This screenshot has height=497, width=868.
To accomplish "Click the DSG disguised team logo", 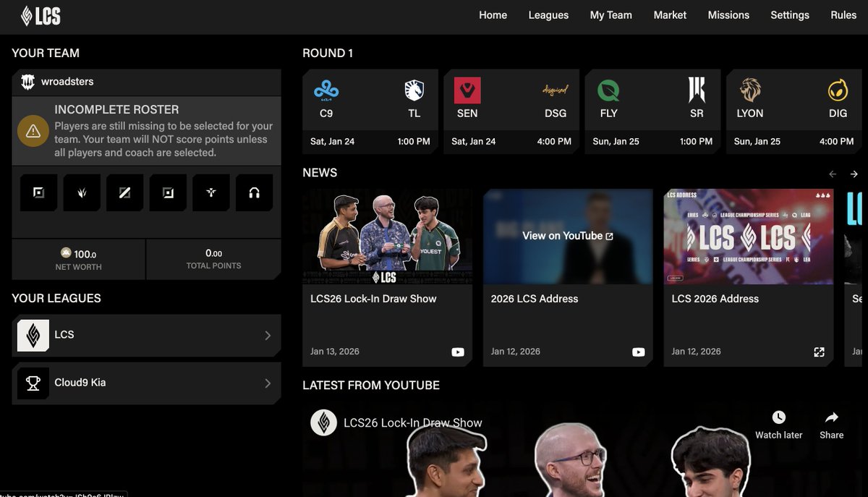I will pyautogui.click(x=555, y=90).
